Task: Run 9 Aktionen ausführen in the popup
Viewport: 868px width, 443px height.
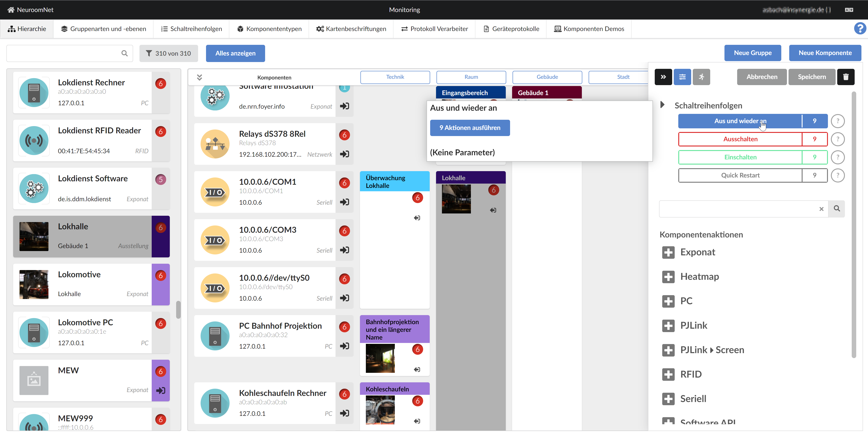Action: pyautogui.click(x=470, y=128)
